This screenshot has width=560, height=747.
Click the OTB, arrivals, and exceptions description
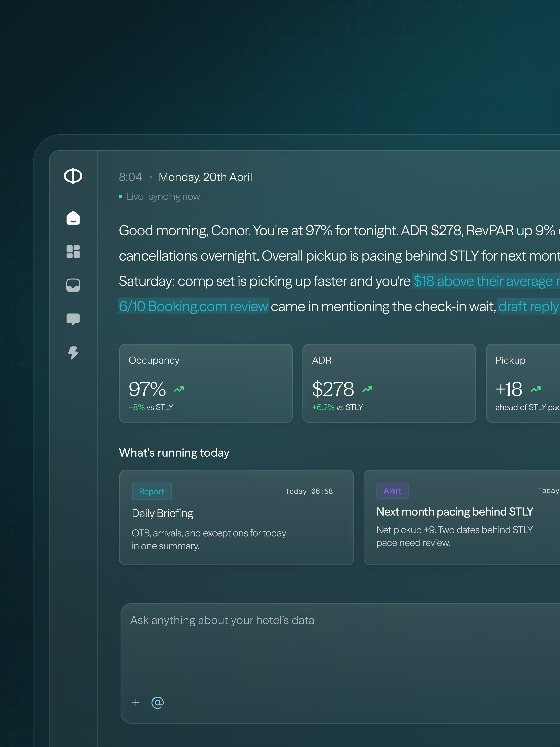pos(209,539)
